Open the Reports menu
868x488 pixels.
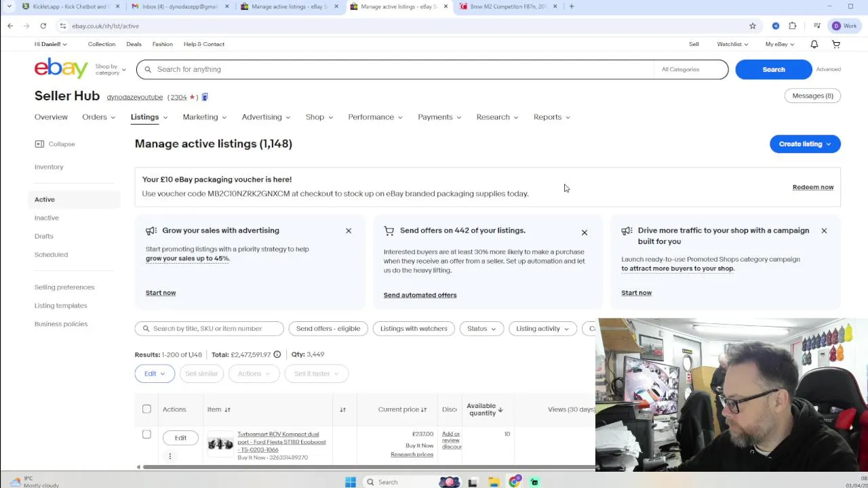click(551, 117)
